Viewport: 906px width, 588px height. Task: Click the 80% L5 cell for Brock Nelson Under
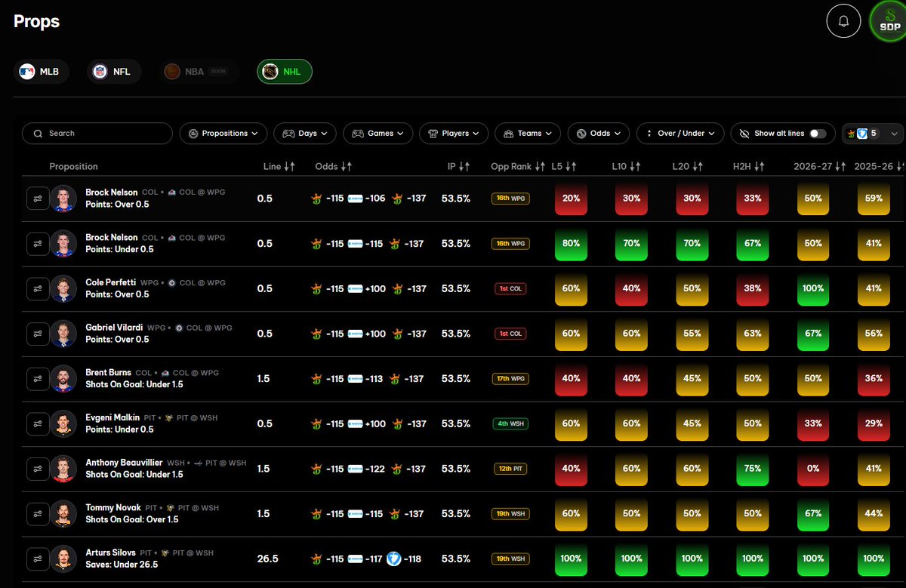(571, 244)
